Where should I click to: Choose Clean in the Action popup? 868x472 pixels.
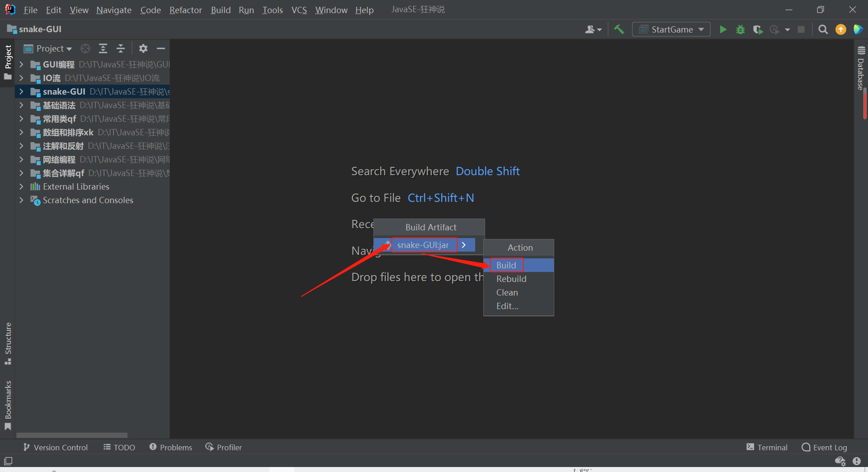click(x=519, y=292)
